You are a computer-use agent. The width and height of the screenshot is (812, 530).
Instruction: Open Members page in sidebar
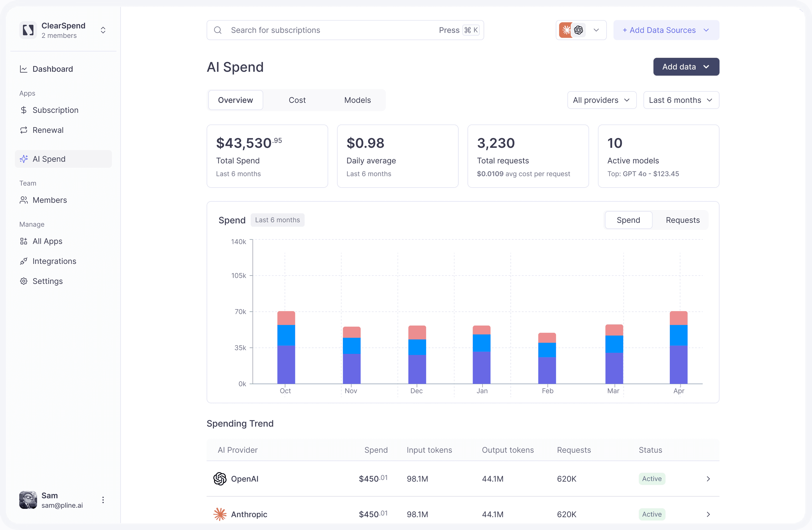63,200
